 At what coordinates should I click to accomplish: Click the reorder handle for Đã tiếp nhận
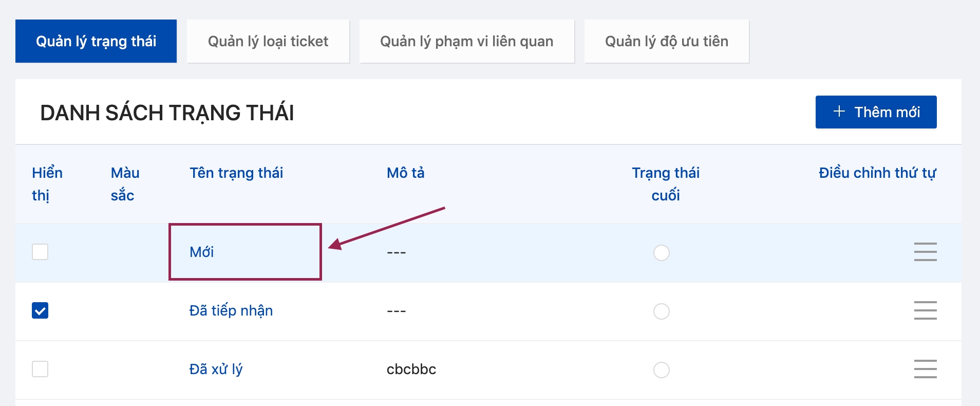[925, 310]
